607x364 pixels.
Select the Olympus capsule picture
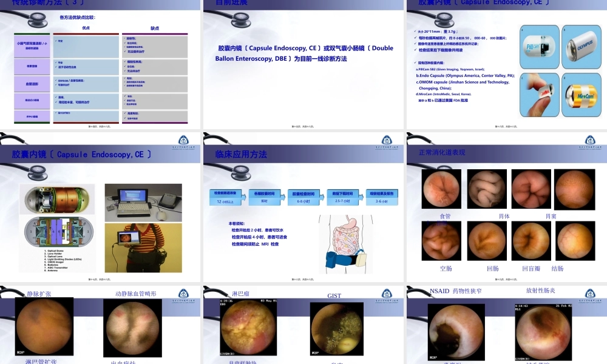coord(582,47)
